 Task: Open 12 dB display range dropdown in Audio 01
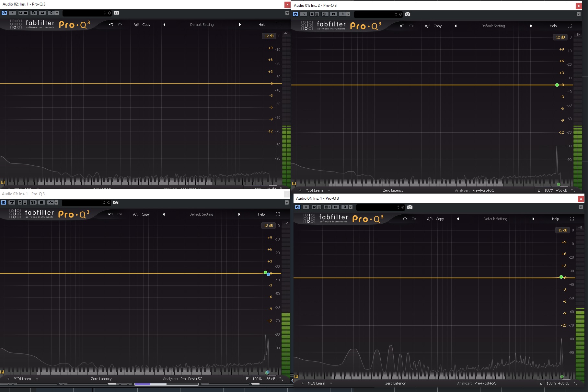pos(560,37)
